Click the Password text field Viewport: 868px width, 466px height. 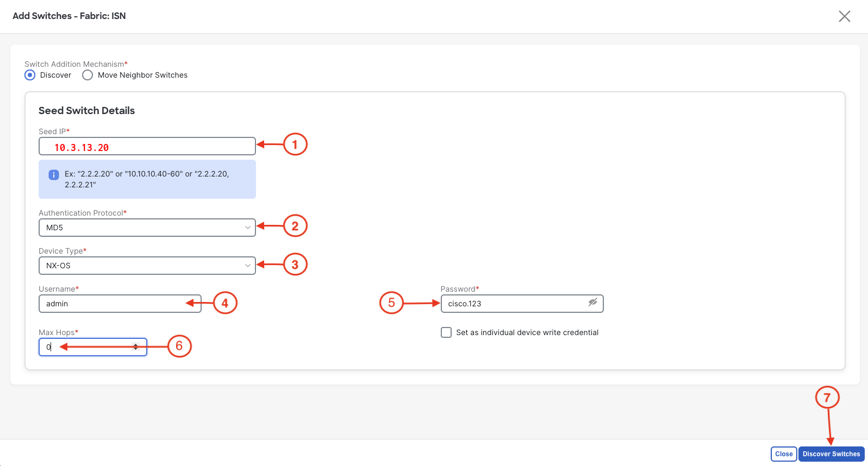[x=514, y=304]
